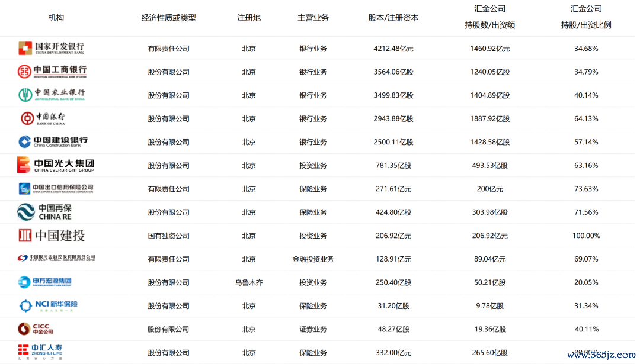The height and width of the screenshot is (364, 640).
Task: Click the 股本/注册资本 column header
Action: tap(393, 18)
